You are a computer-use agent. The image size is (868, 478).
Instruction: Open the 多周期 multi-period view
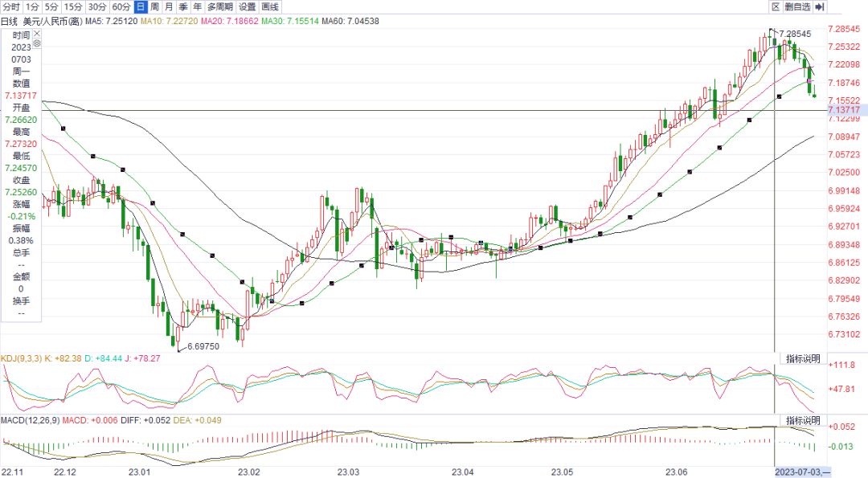click(x=220, y=6)
